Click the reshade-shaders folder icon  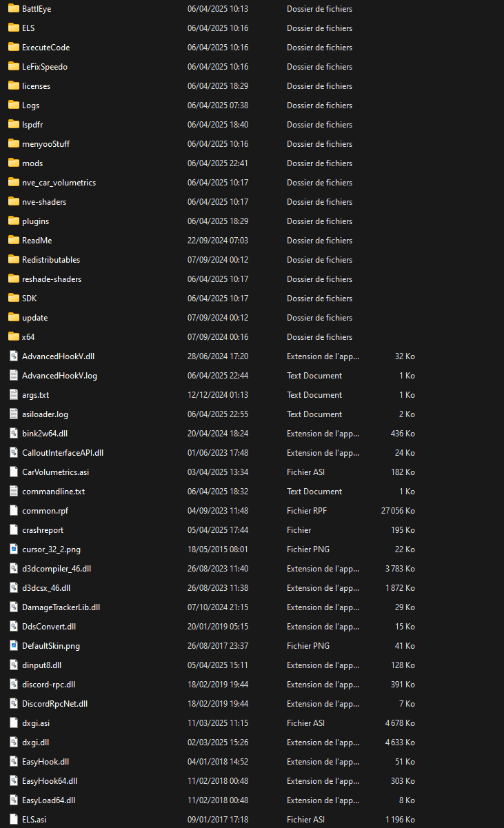tap(14, 279)
